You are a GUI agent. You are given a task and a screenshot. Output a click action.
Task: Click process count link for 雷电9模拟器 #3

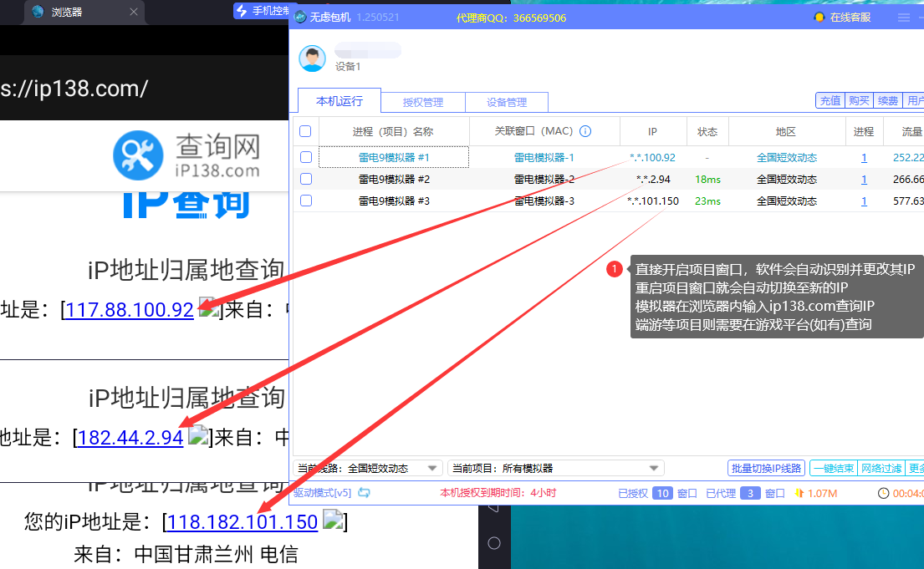pos(864,201)
